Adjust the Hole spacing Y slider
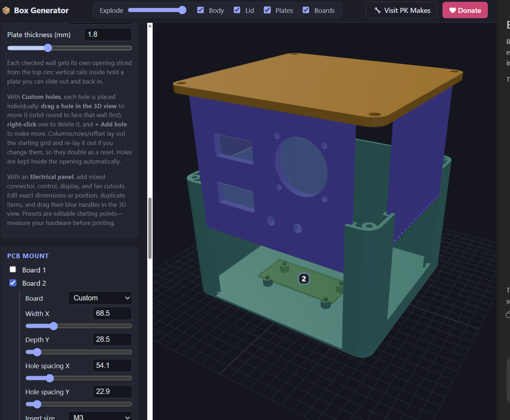Image resolution: width=510 pixels, height=420 pixels. click(x=79, y=404)
